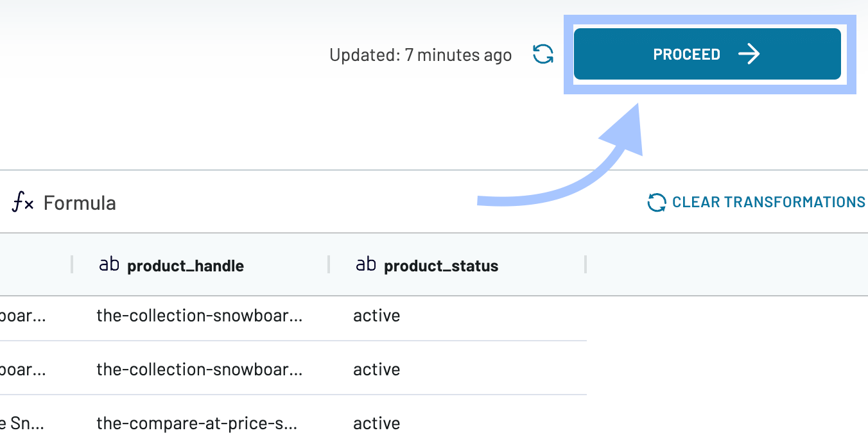The height and width of the screenshot is (435, 868).
Task: Click the 'ab' text-type icon on product_status column
Action: [366, 264]
